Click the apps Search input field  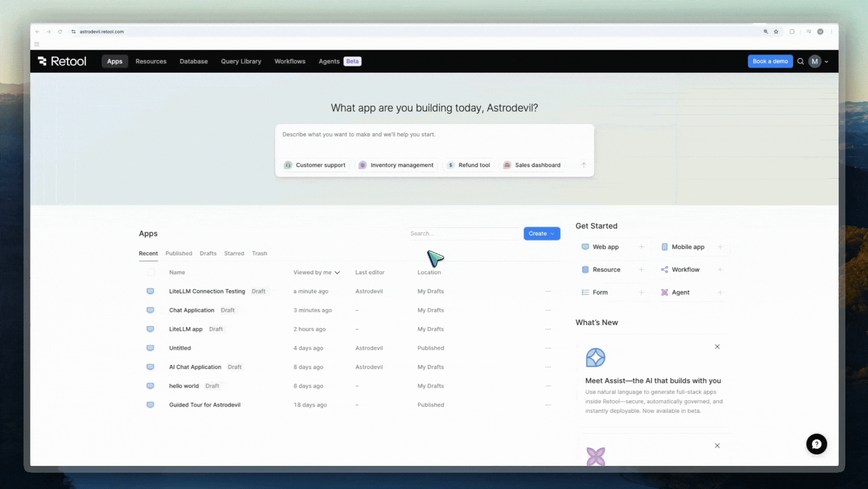coord(463,234)
